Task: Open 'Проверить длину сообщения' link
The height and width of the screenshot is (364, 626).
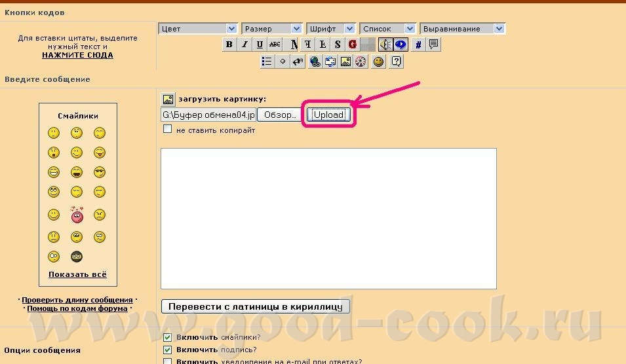Action: (x=77, y=300)
